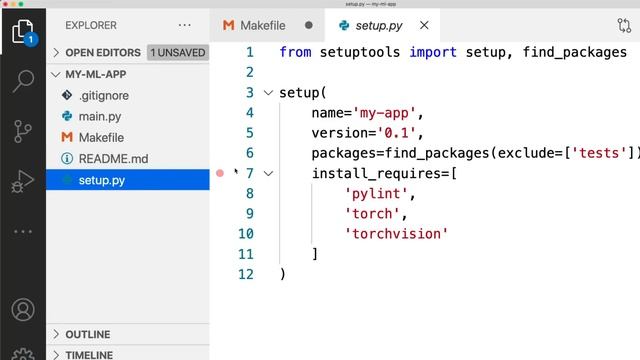Image resolution: width=640 pixels, height=360 pixels.
Task: Open Explorer views and more actions menu
Action: pos(184,25)
